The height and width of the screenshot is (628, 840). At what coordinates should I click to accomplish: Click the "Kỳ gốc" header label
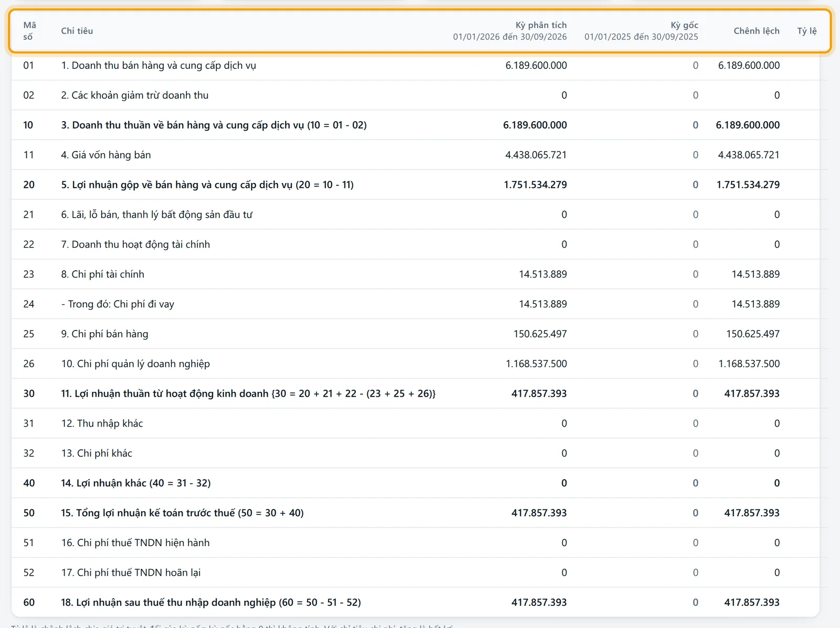coord(684,25)
